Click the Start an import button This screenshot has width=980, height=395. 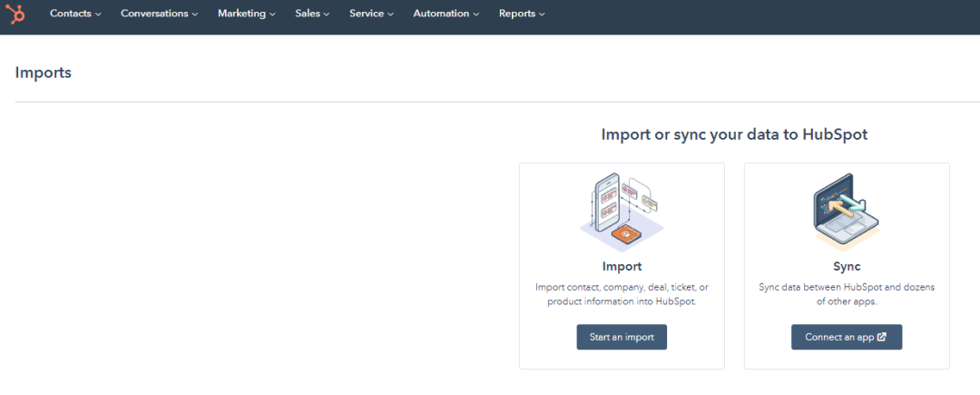[x=622, y=337]
